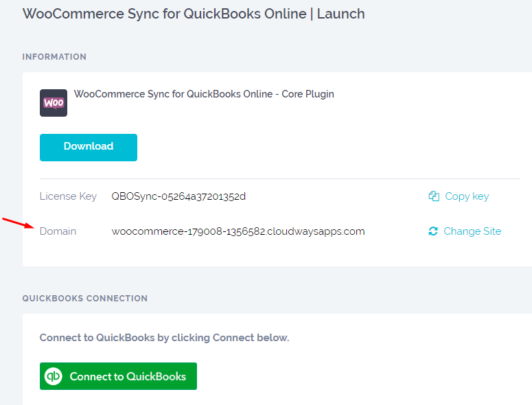Click the Domain field label

pyautogui.click(x=58, y=231)
